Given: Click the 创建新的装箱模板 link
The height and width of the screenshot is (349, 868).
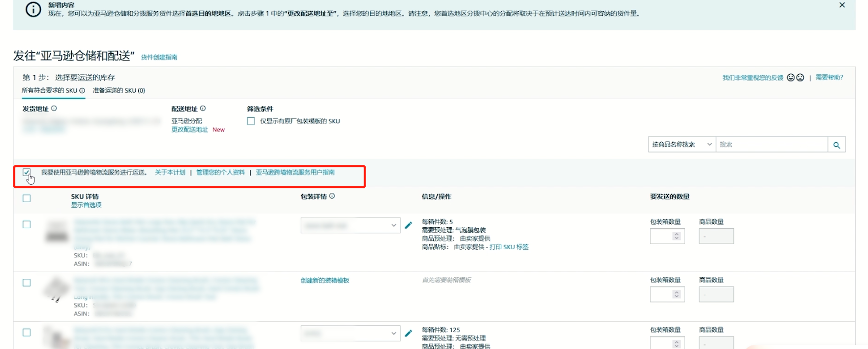Looking at the screenshot, I should [x=325, y=281].
